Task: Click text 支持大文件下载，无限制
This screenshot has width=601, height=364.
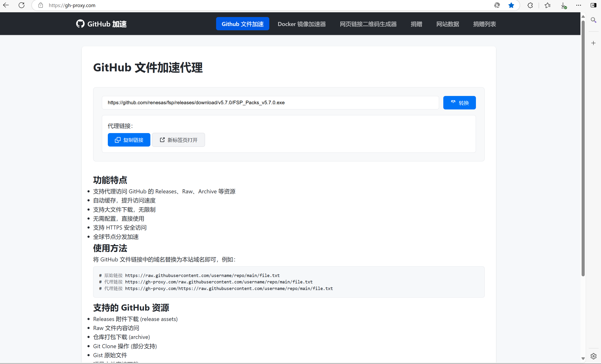Action: pyautogui.click(x=124, y=209)
